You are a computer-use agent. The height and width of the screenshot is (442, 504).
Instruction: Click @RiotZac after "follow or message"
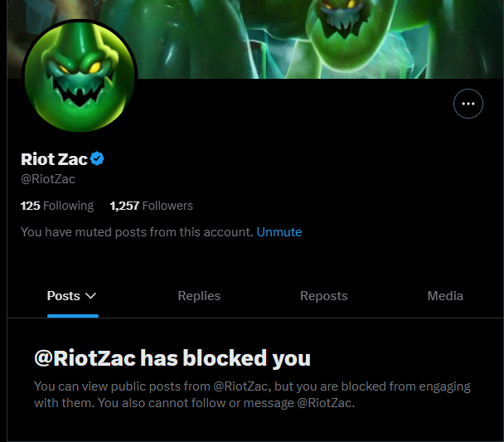pos(324,403)
